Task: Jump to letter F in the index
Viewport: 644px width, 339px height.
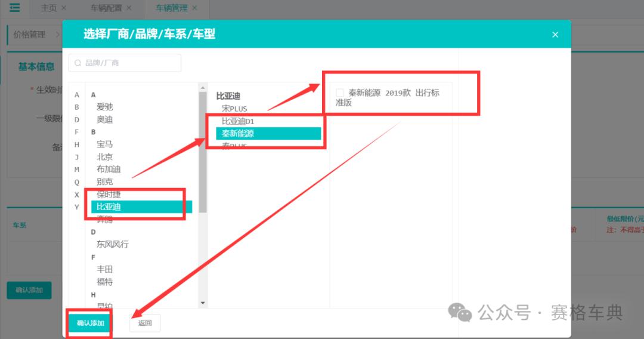Action: [77, 132]
